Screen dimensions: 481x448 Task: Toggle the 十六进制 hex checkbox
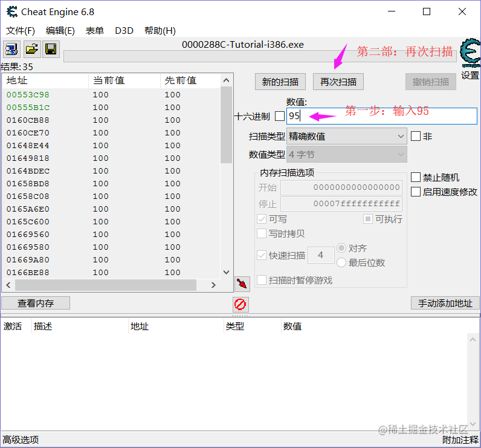point(279,116)
